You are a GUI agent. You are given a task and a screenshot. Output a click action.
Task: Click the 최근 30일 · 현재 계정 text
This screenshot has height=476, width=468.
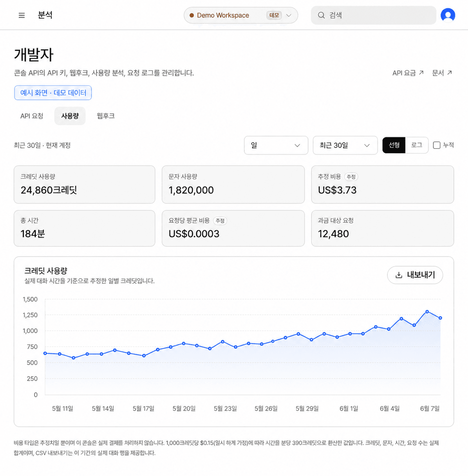click(x=42, y=145)
